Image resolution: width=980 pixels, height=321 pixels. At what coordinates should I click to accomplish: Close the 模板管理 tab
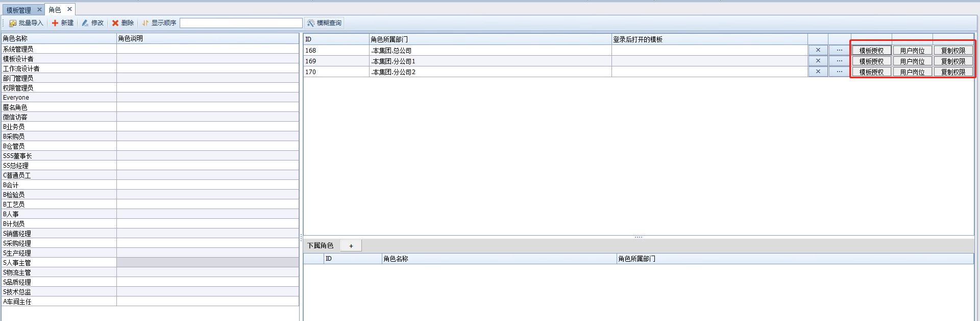(x=39, y=9)
